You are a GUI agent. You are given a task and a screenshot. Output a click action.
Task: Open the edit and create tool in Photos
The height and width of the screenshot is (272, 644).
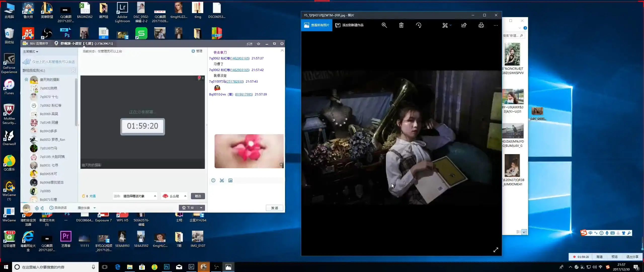coord(445,25)
